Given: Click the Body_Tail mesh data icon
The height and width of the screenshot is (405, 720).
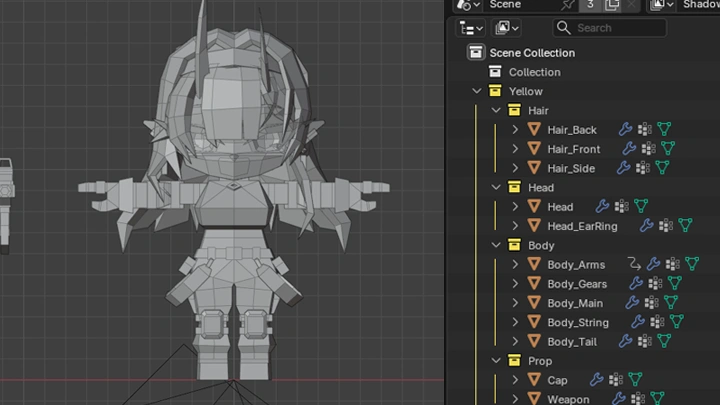Looking at the screenshot, I should point(664,341).
